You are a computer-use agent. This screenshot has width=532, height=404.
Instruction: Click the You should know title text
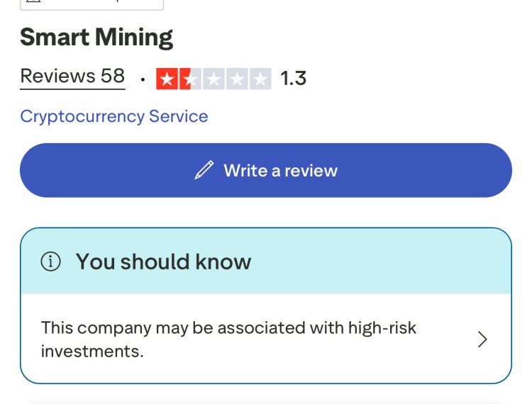(x=163, y=262)
